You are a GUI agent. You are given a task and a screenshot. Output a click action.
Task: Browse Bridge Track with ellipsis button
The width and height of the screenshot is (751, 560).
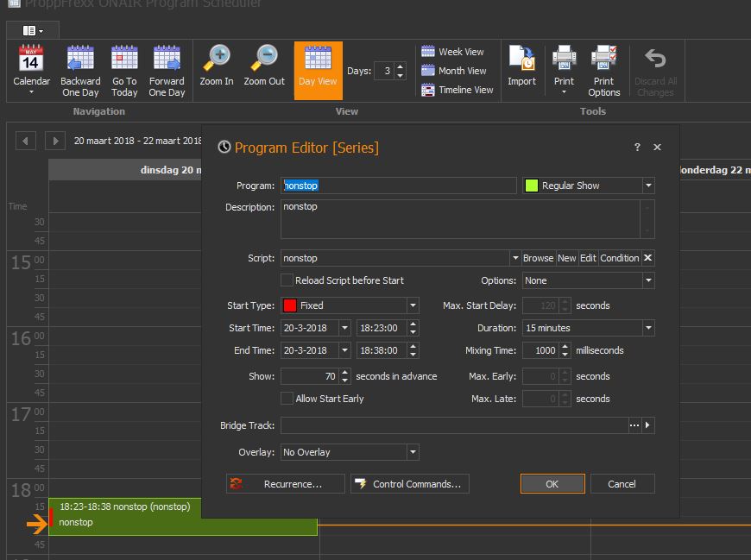tap(634, 425)
